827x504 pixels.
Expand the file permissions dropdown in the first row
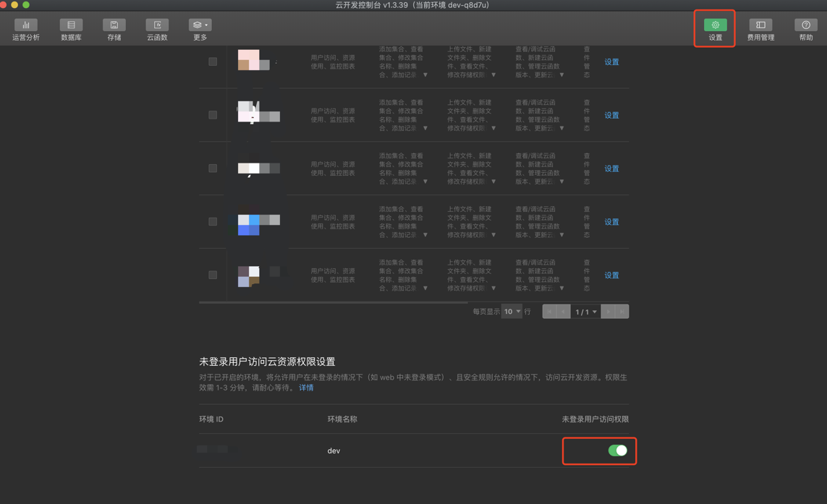pyautogui.click(x=493, y=74)
